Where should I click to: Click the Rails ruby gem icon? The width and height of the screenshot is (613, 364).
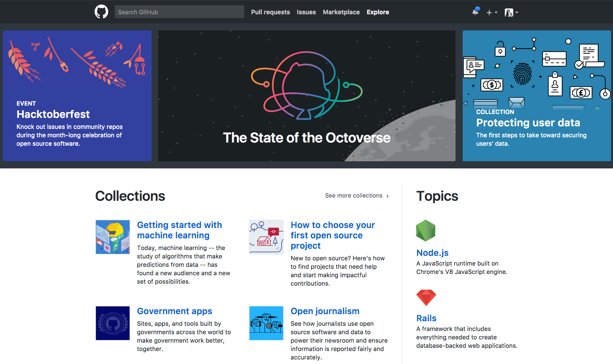[x=426, y=298]
